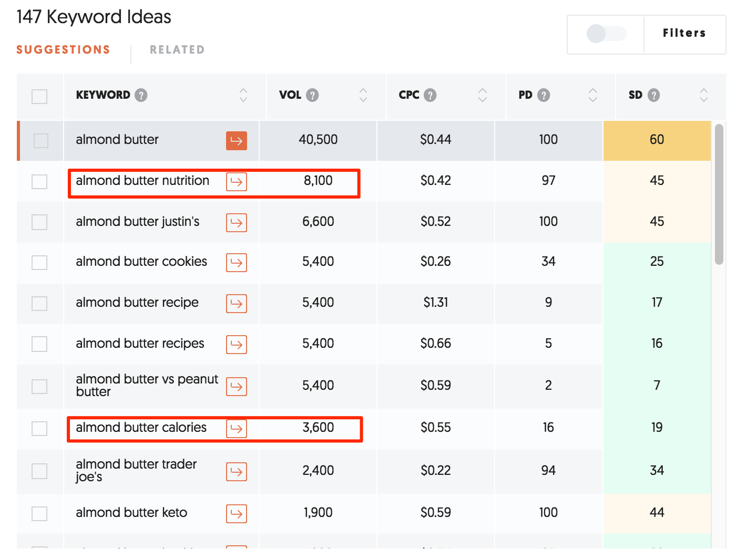Open the almond butter recipe keyword arrow

[236, 304]
